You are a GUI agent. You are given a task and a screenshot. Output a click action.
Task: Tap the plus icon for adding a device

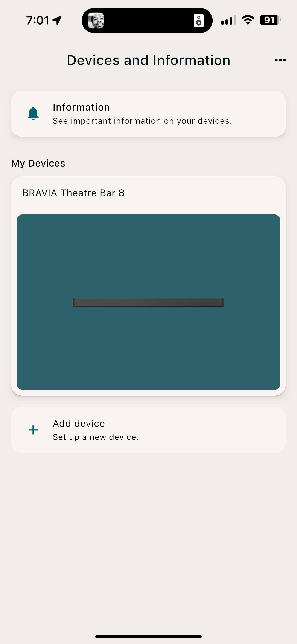coord(33,430)
